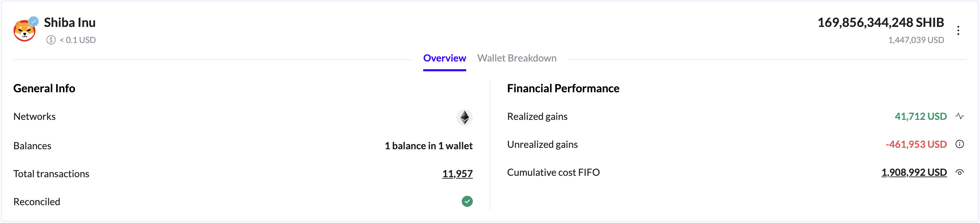Click the "< 0.1 USD" price label
Image resolution: width=980 pixels, height=223 pixels.
tap(78, 40)
